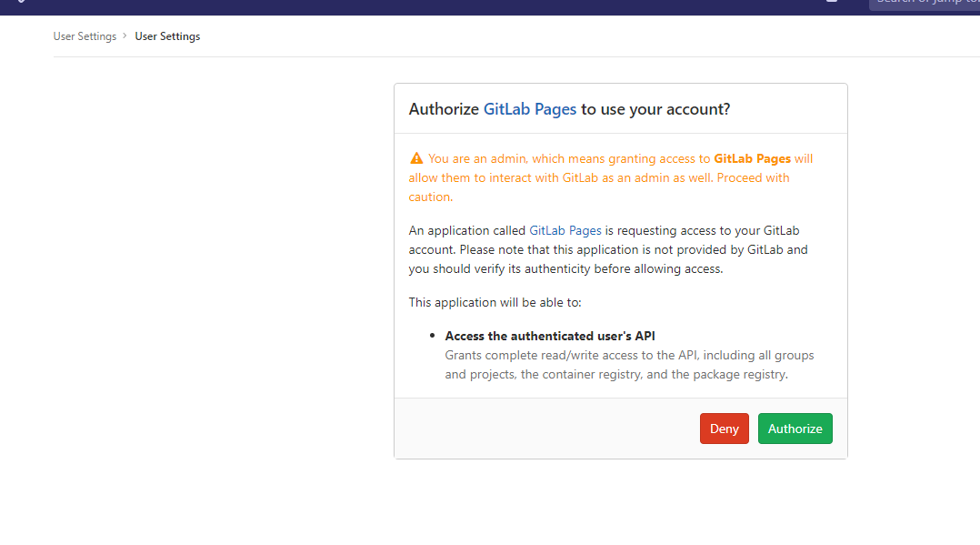Open the GitLab Pages link in the description paragraph
The image size is (980, 545).
point(565,230)
